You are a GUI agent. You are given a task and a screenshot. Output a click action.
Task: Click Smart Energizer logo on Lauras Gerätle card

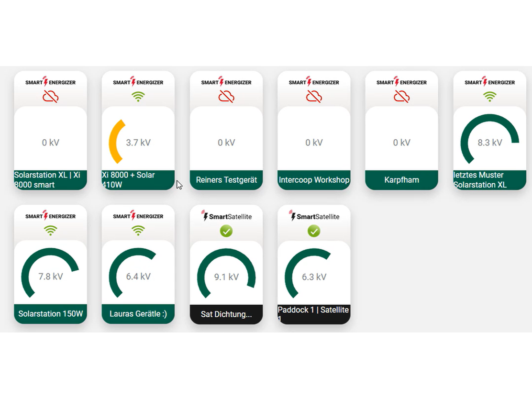coord(138,216)
